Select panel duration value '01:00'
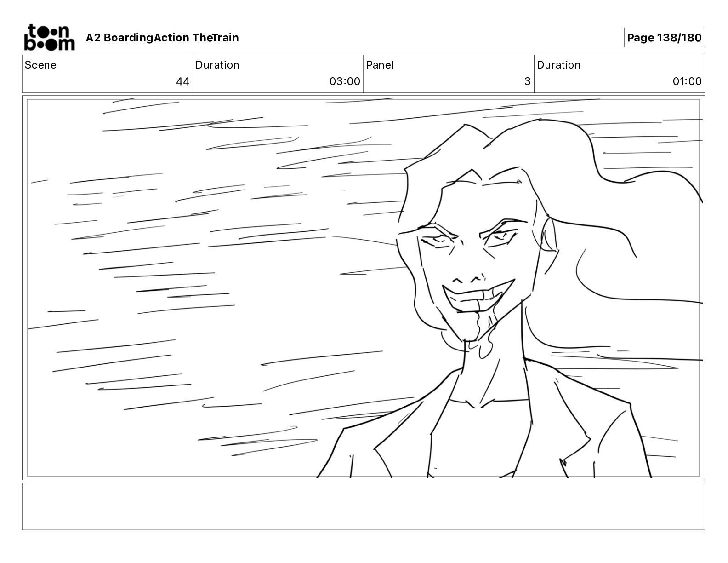This screenshot has width=728, height=563. (x=687, y=81)
